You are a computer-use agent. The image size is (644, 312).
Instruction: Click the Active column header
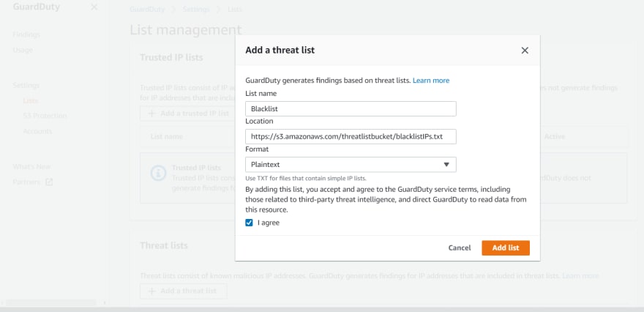[555, 136]
